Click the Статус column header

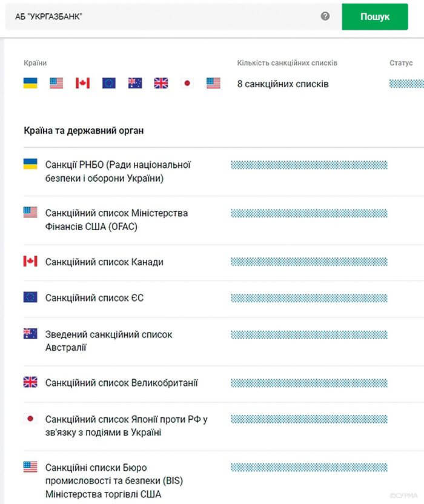coord(401,63)
